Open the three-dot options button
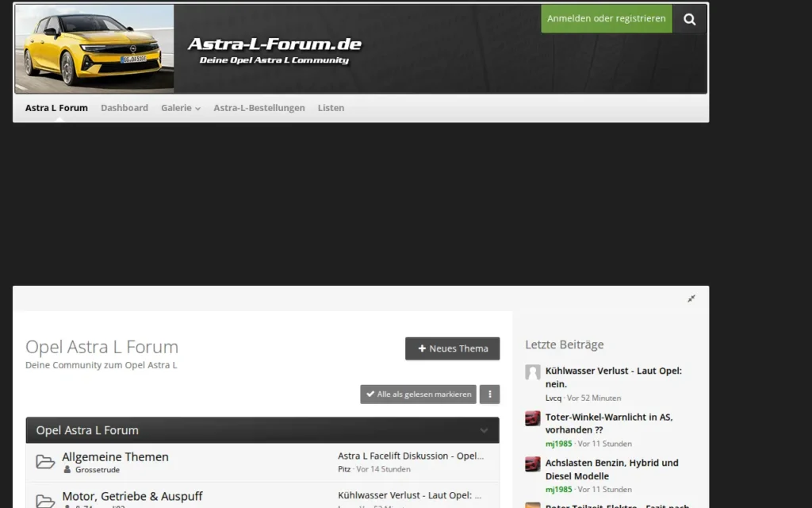This screenshot has width=812, height=508. [x=489, y=394]
